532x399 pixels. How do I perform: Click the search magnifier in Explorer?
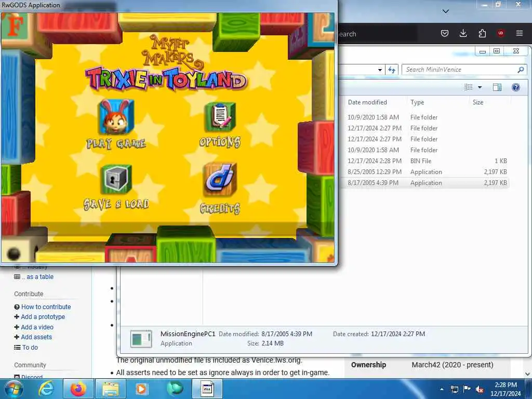point(521,70)
